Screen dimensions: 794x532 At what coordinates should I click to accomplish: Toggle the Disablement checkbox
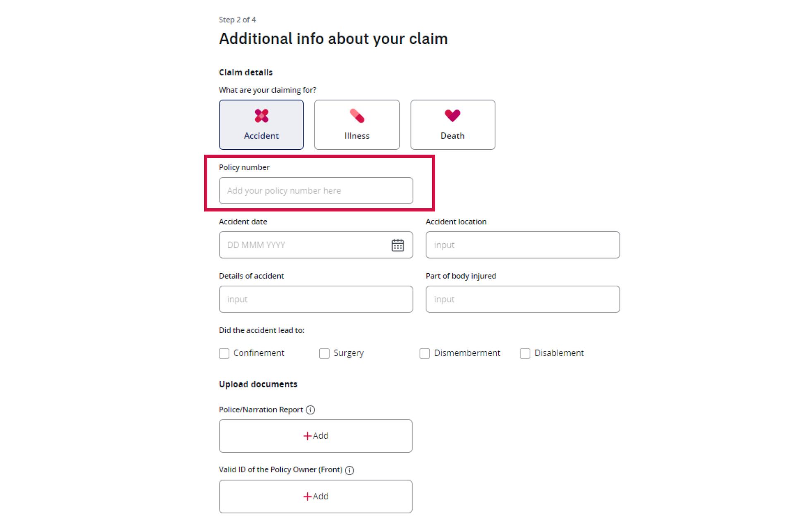[x=525, y=353]
